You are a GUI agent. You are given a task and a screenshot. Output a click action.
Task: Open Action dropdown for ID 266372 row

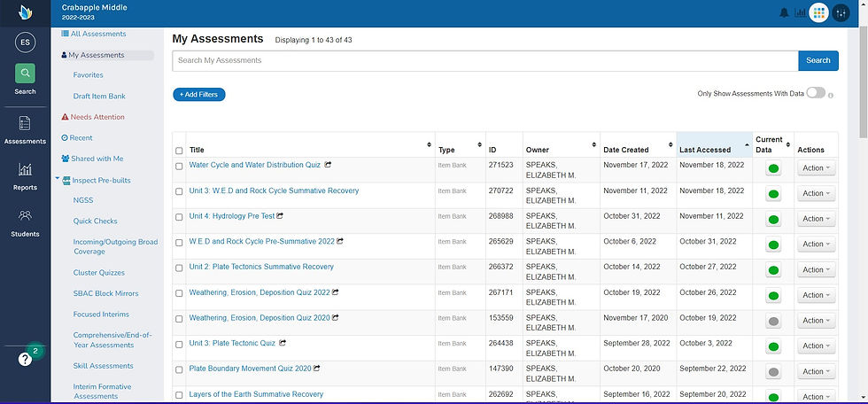[816, 269]
